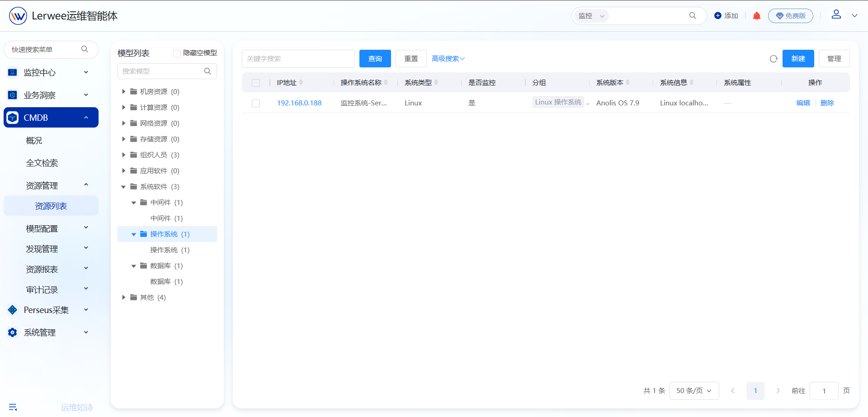The width and height of the screenshot is (868, 417).
Task: Click the quick menu search magnifier
Action: coord(85,49)
